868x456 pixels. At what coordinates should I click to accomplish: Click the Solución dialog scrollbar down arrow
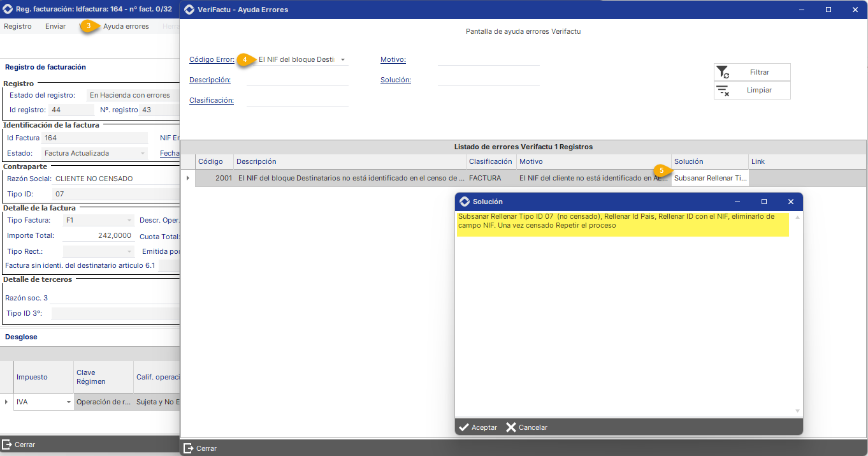point(798,411)
